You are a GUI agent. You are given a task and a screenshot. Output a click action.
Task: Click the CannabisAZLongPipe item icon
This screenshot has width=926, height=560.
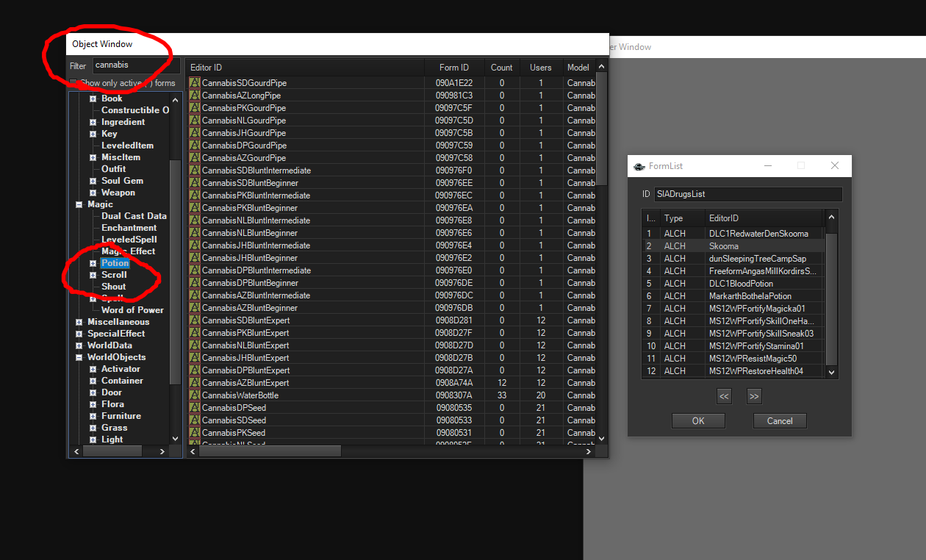195,96
